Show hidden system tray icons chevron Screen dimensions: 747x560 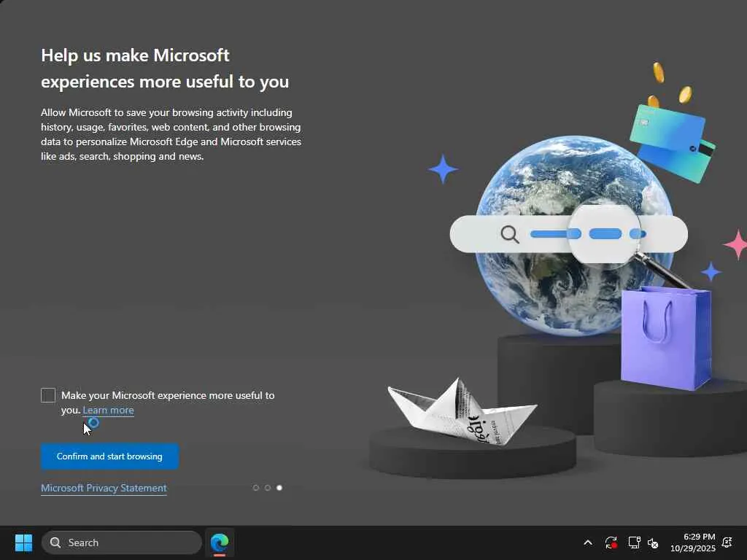pos(588,542)
